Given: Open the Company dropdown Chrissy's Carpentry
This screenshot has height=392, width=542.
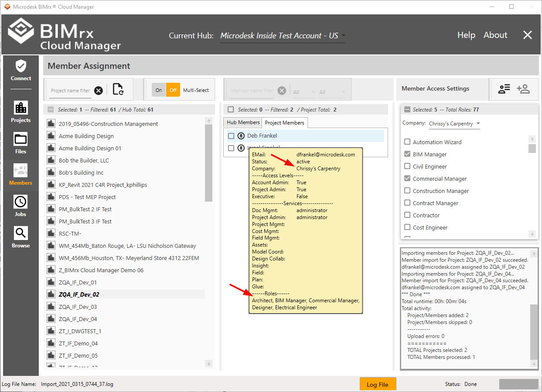Looking at the screenshot, I should point(454,124).
